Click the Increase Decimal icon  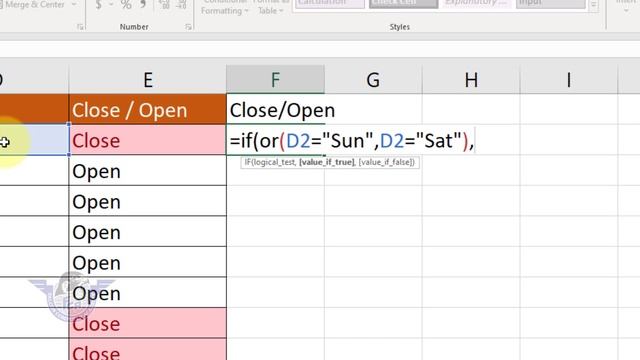click(x=164, y=5)
